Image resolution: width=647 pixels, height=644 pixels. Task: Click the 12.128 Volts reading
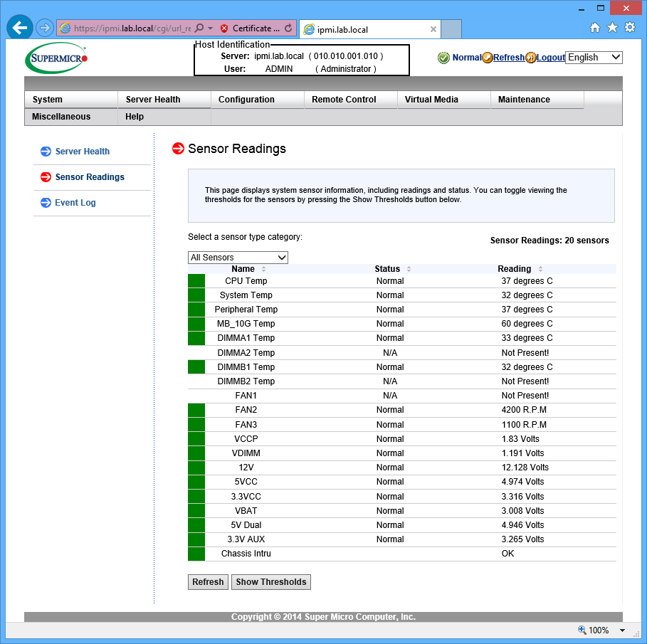tap(525, 468)
